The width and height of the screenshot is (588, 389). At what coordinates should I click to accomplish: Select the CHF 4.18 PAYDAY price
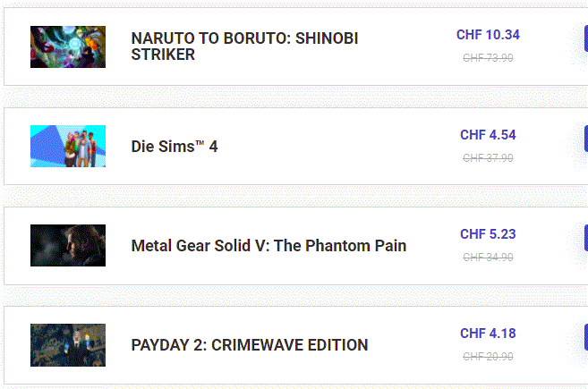pos(488,334)
